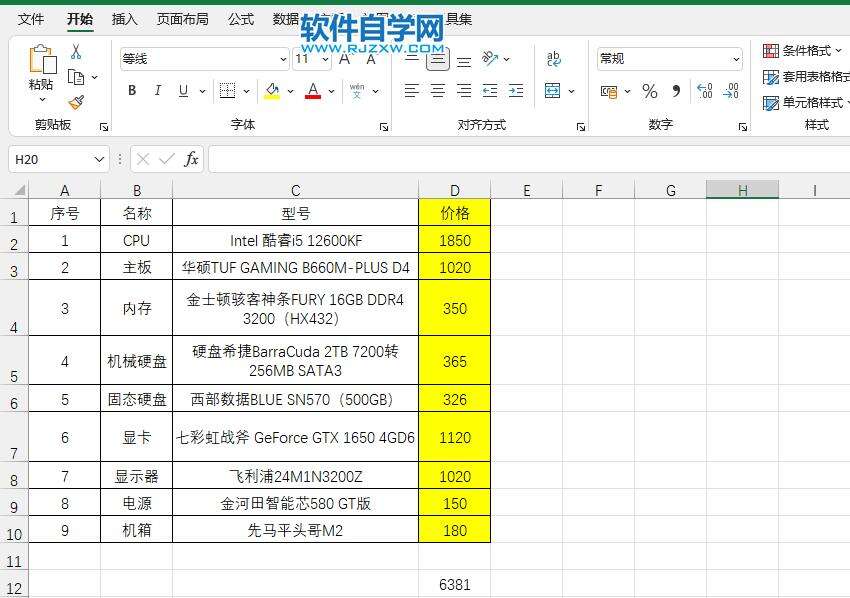The width and height of the screenshot is (850, 598).
Task: Open the font name dropdown
Action: click(x=281, y=58)
